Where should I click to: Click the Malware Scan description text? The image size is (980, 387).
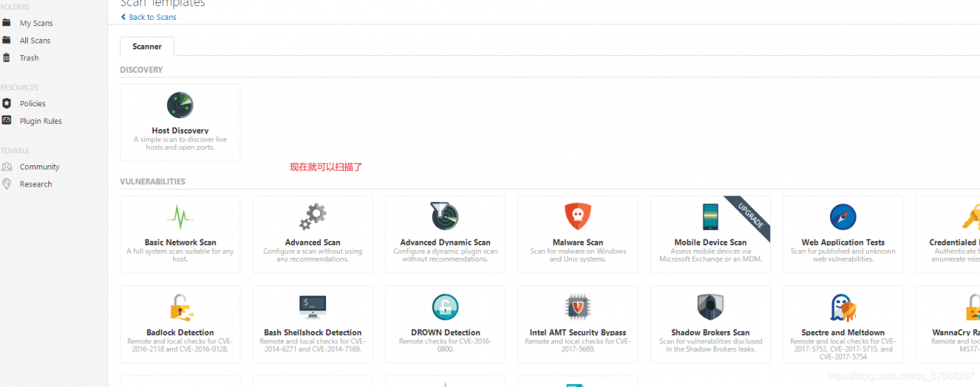pyautogui.click(x=578, y=255)
